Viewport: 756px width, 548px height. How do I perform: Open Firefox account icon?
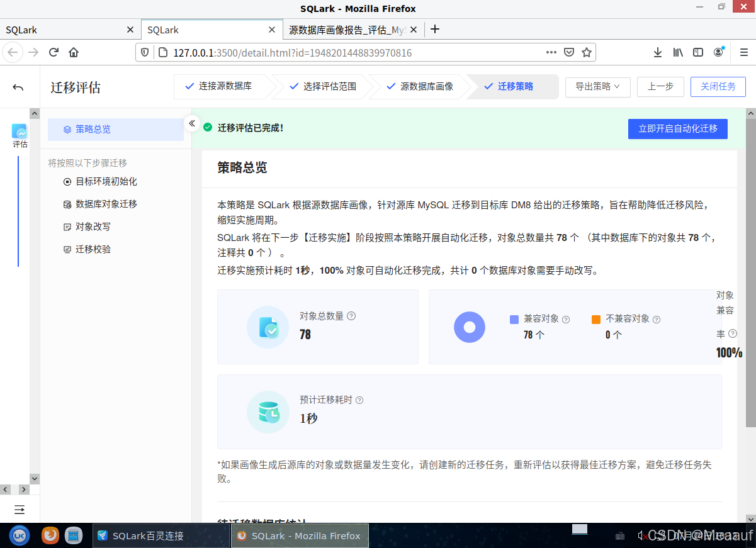[x=719, y=52]
